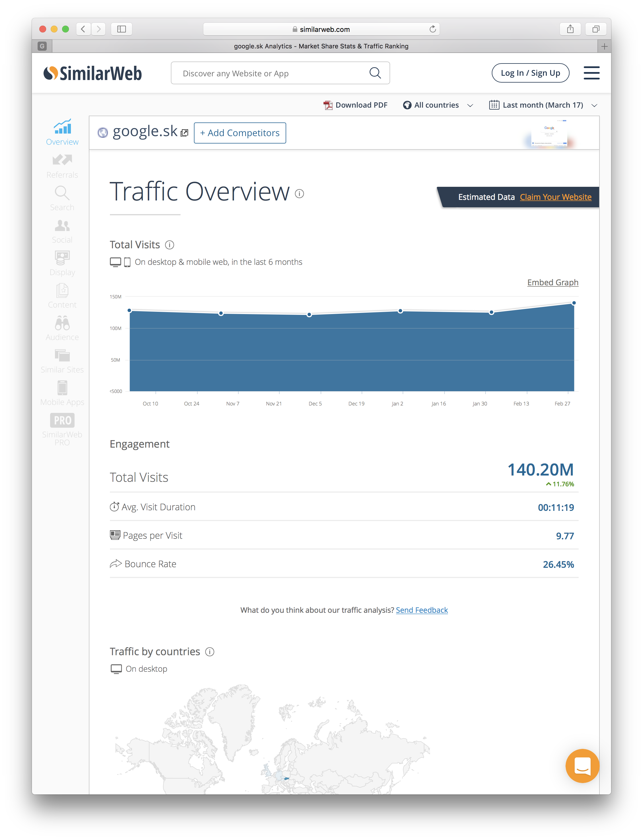The image size is (643, 840).
Task: Show info tooltip for Traffic by countries
Action: 210,651
